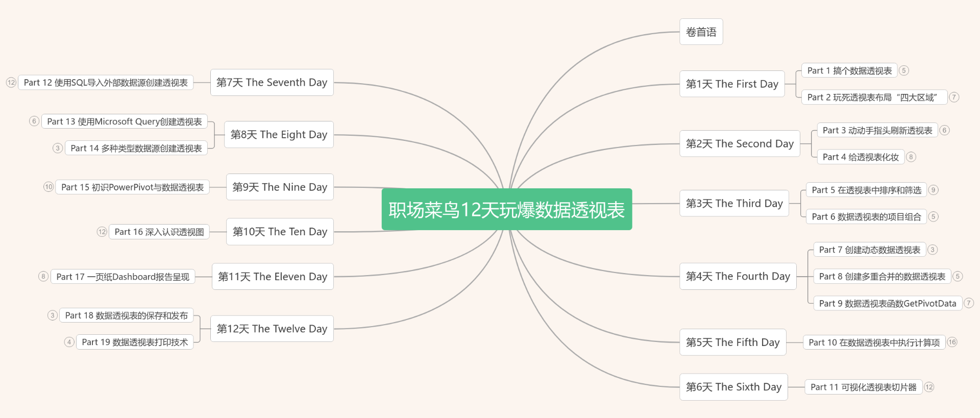Screen dimensions: 980x418
Task: Select the 第1天 The First Day node
Action: coord(731,84)
